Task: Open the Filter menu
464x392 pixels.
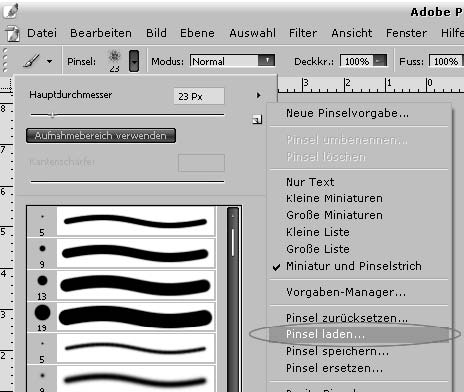Action: pos(303,33)
